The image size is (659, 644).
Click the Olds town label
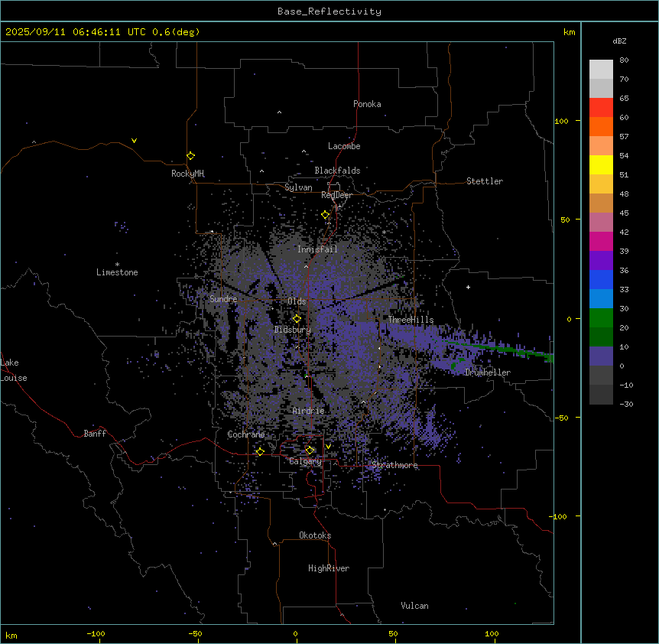coord(297,301)
